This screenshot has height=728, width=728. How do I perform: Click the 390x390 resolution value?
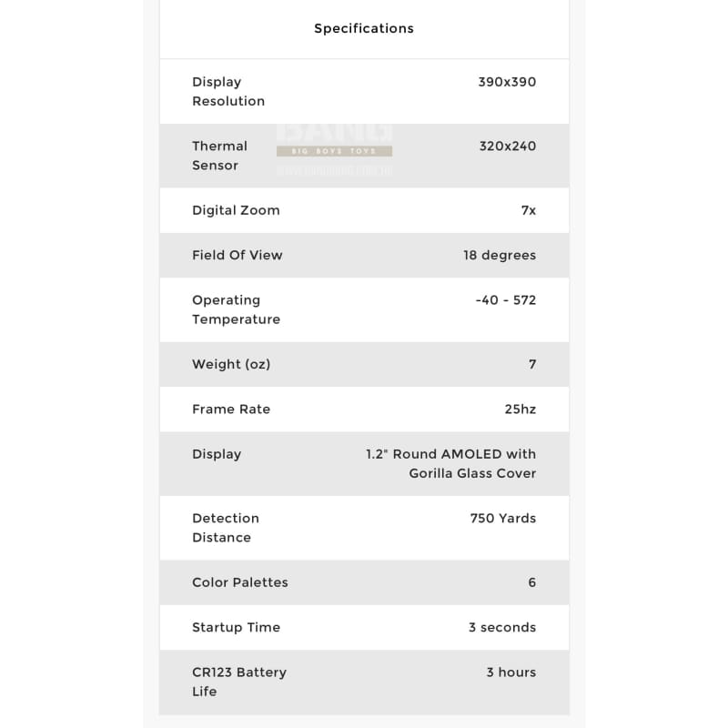507,82
